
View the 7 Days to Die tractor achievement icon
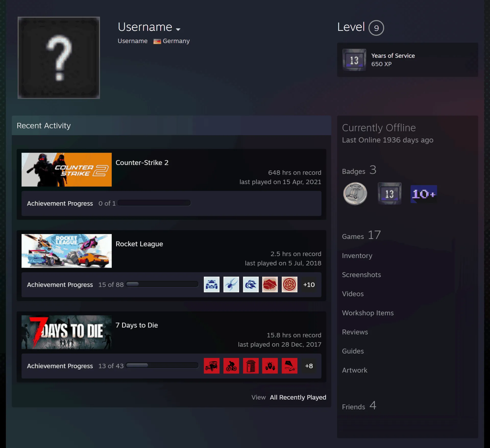270,366
